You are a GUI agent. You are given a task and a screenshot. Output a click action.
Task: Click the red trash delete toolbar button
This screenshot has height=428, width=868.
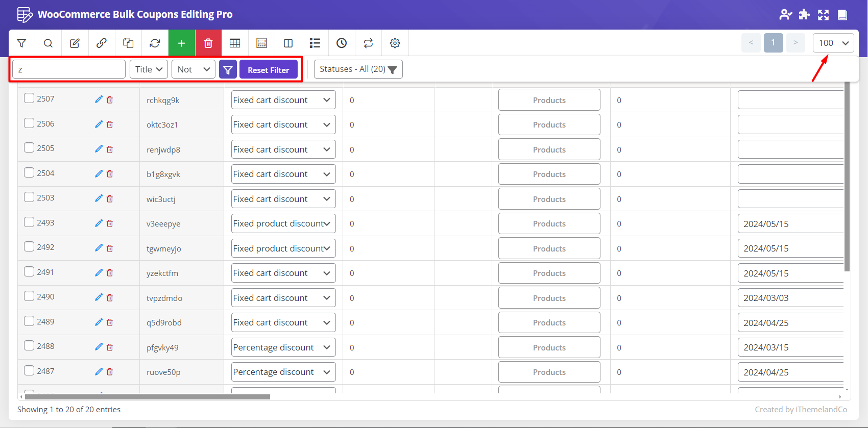point(208,43)
